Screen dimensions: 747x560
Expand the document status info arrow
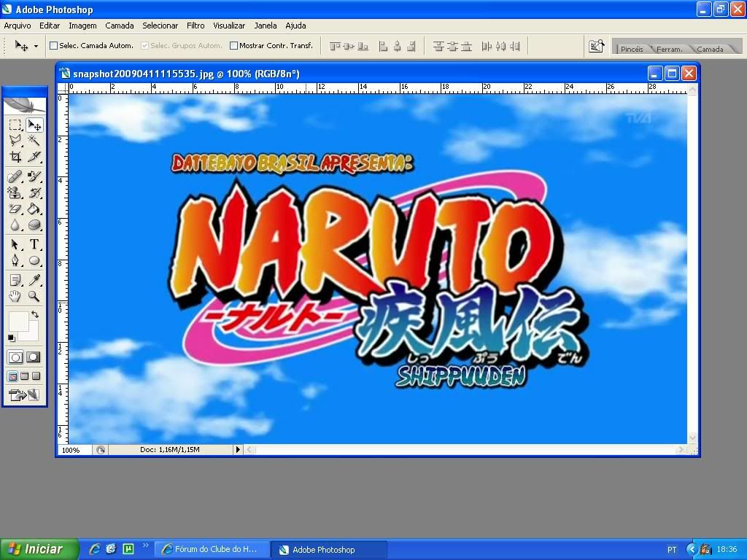pyautogui.click(x=238, y=450)
